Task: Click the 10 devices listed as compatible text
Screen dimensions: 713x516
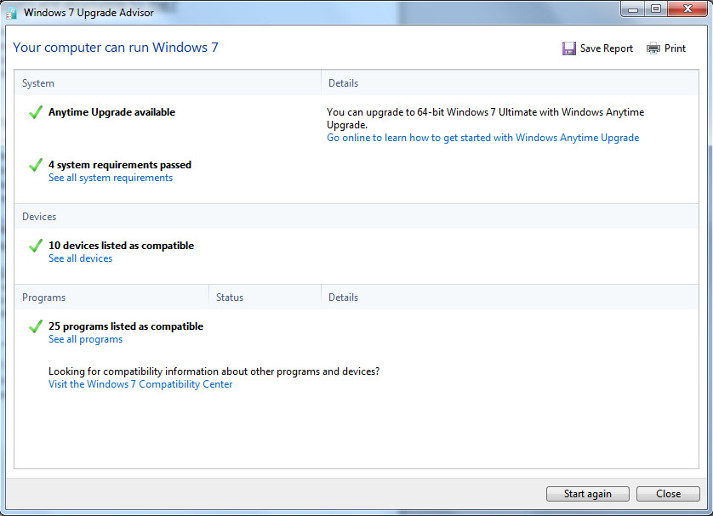Action: click(121, 245)
